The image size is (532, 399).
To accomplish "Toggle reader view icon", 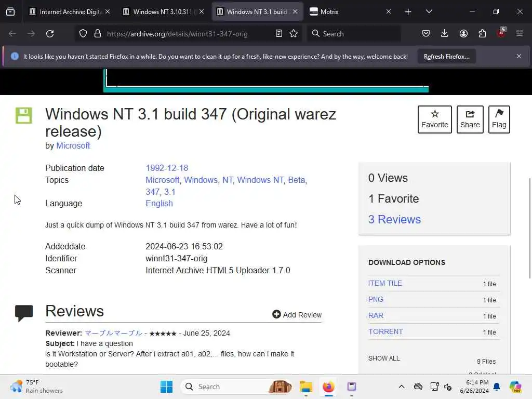I will 279,34.
